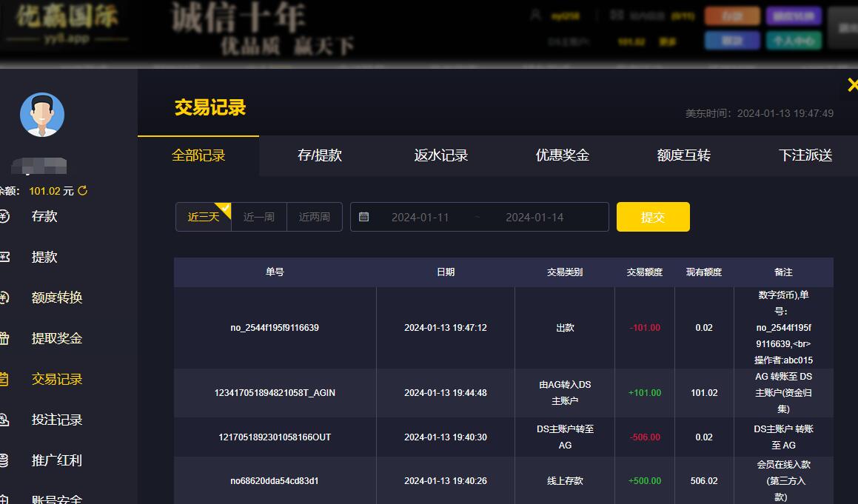Image resolution: width=858 pixels, height=504 pixels.
Task: Switch to the 返水记录 tab
Action: point(441,156)
